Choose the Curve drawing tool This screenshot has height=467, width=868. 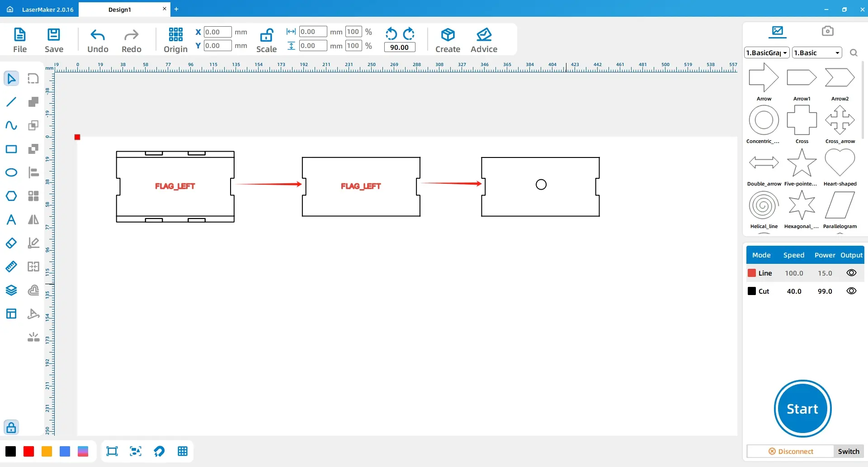(x=11, y=125)
